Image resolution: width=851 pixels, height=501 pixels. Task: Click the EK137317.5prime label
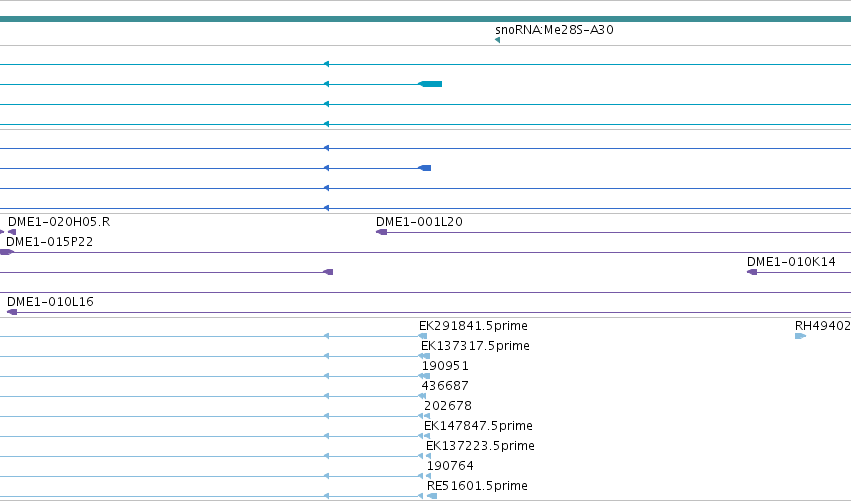[475, 346]
